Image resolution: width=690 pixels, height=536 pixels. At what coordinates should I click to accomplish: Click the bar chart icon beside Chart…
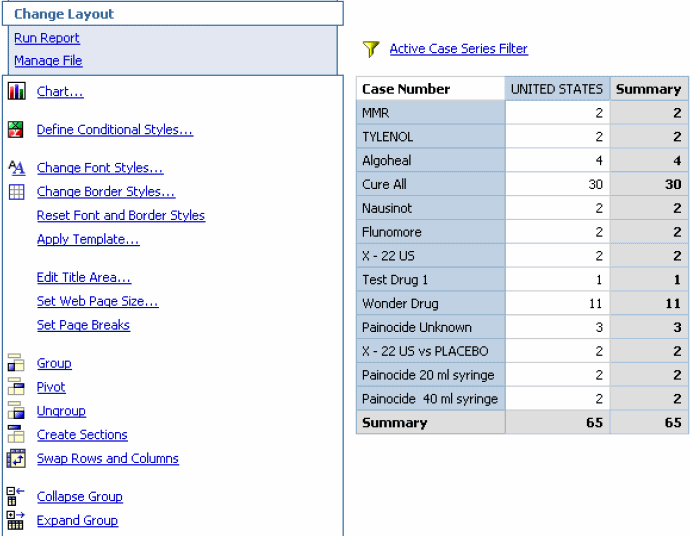tap(17, 91)
